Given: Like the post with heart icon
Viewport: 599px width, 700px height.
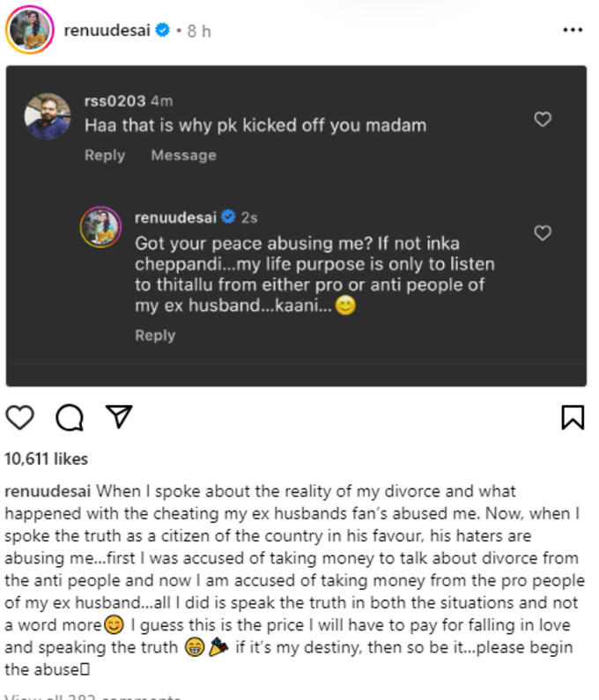Looking at the screenshot, I should (19, 418).
